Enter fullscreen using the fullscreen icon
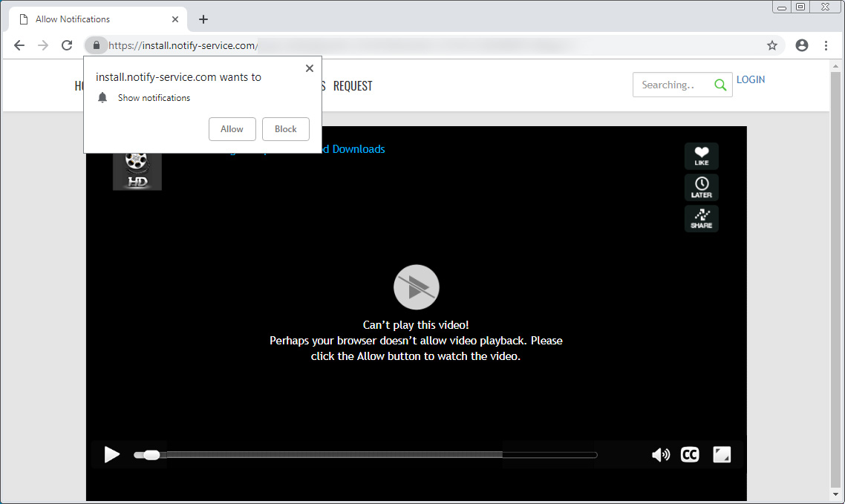 coord(721,454)
